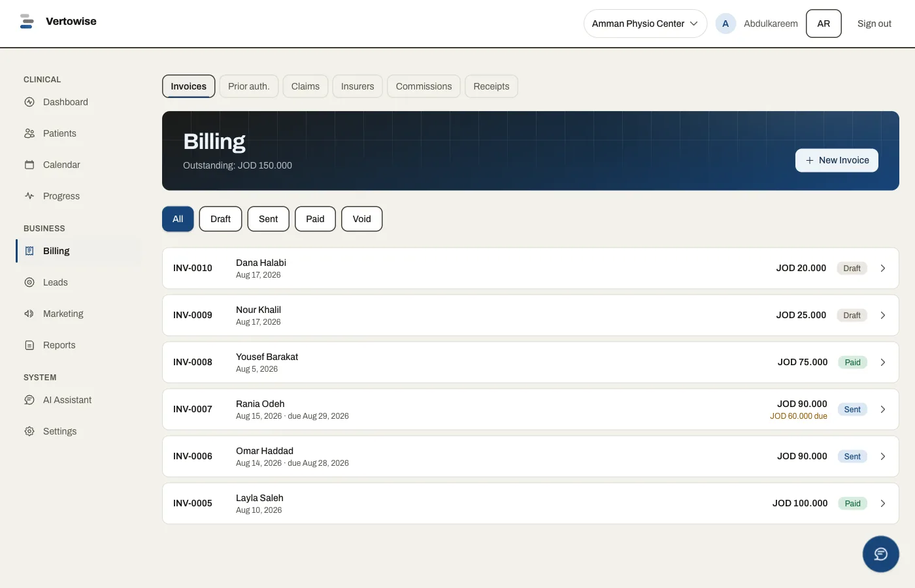
Task: Switch to the Claims tab
Action: pyautogui.click(x=305, y=86)
